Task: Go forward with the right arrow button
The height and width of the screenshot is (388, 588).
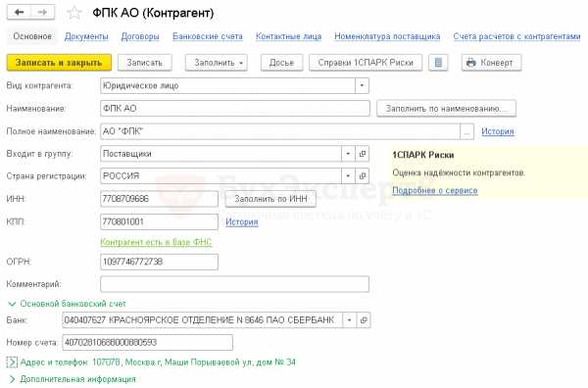Action: tap(42, 13)
